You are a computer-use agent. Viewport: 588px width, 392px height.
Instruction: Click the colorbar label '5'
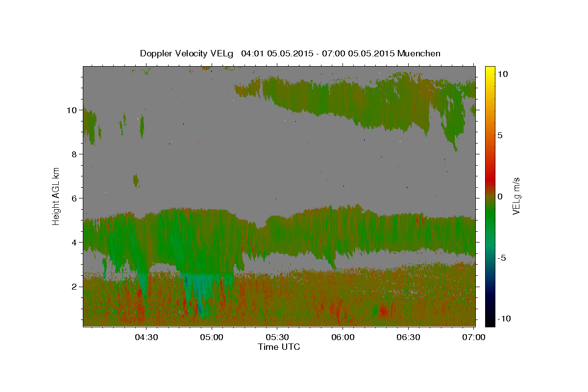[x=500, y=135]
